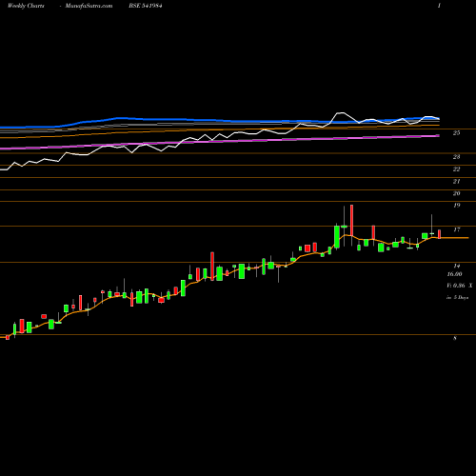
Task: Click the price axis label "17"
Action: (x=456, y=229)
